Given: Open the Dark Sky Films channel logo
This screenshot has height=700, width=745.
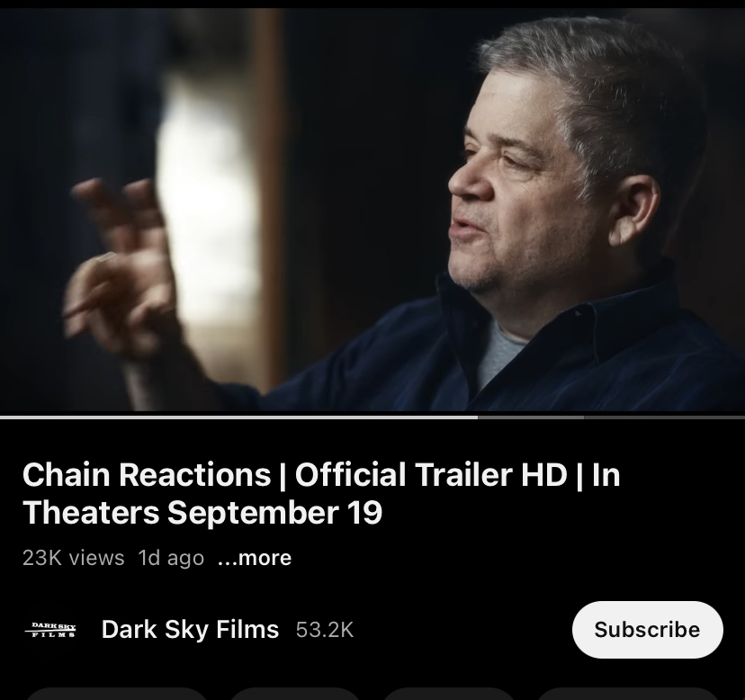Looking at the screenshot, I should (50, 630).
